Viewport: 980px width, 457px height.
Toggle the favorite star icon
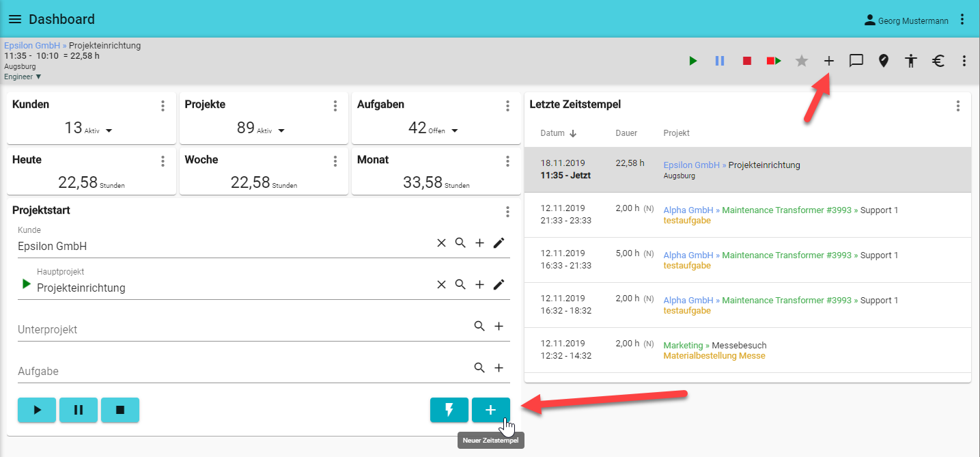tap(802, 61)
